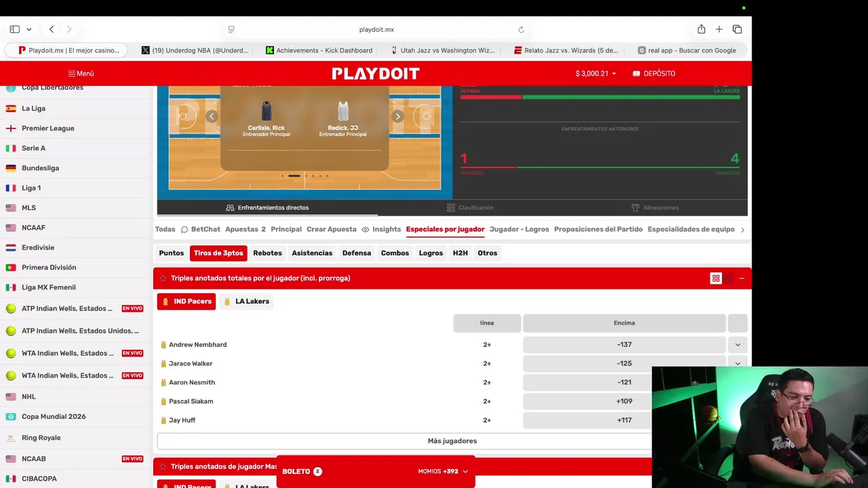Viewport: 868px width, 488px height.
Task: Bet on Aaron Nesmith -121 odds
Action: pos(624,382)
